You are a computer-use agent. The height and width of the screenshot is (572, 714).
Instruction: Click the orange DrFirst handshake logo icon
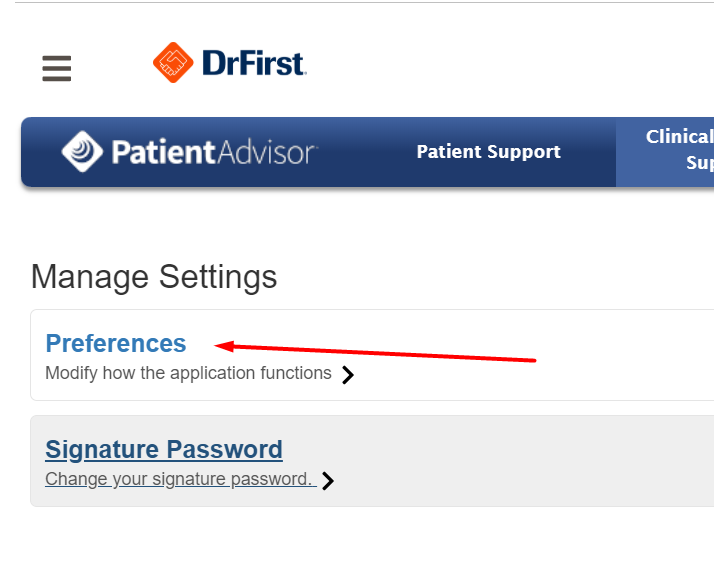(172, 63)
